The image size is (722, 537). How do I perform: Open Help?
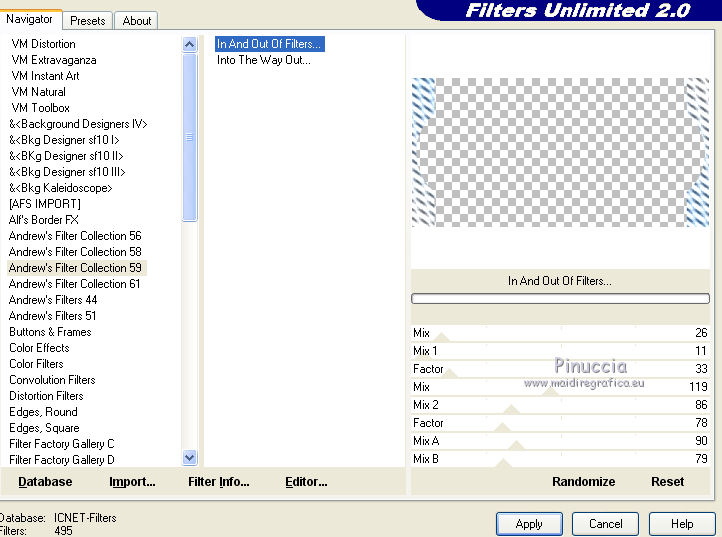click(x=682, y=524)
